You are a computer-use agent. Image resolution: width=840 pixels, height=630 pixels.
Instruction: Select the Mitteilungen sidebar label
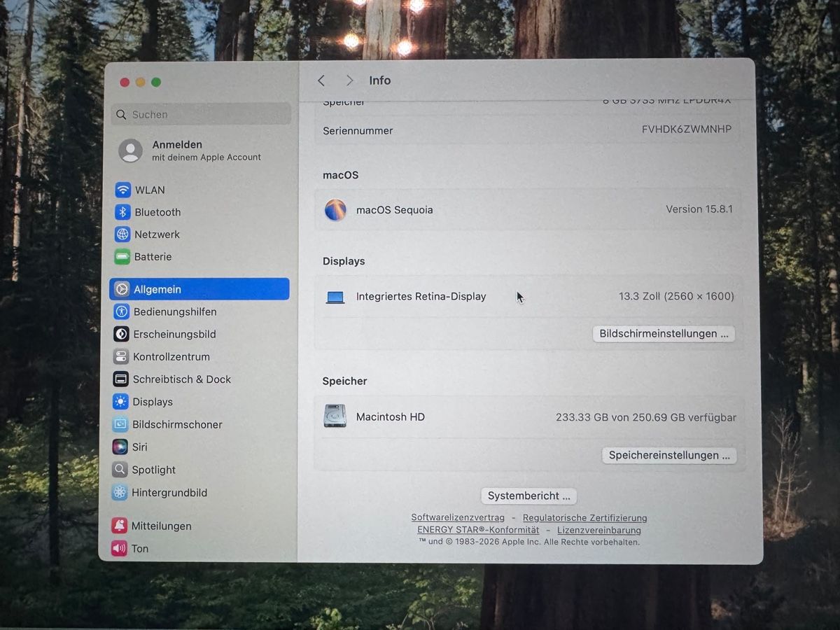tap(161, 526)
